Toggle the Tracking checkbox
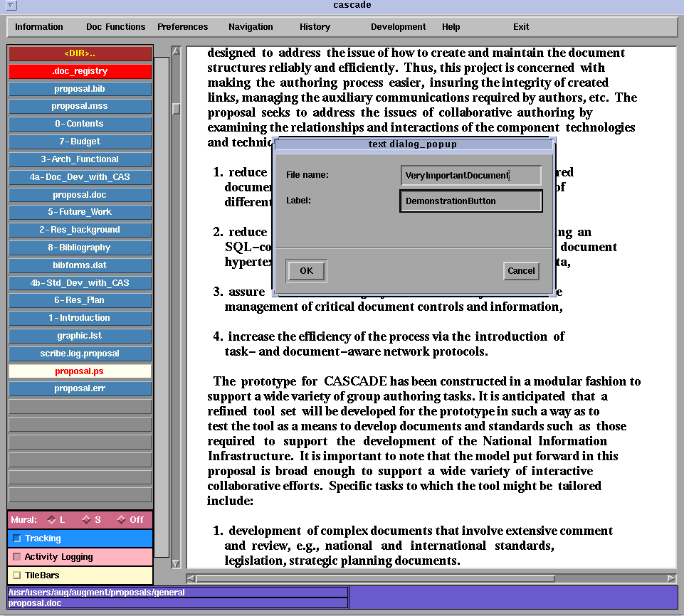684x616 pixels. click(x=17, y=538)
